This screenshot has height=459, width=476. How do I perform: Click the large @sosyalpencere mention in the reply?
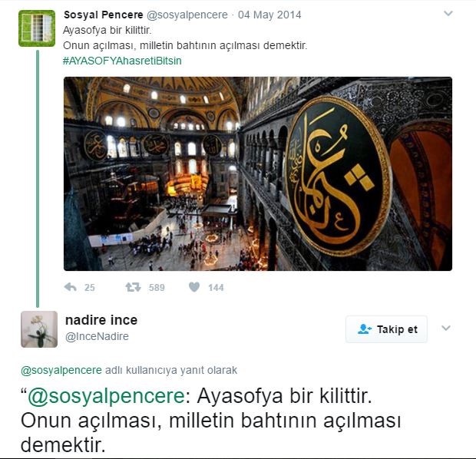pyautogui.click(x=106, y=397)
